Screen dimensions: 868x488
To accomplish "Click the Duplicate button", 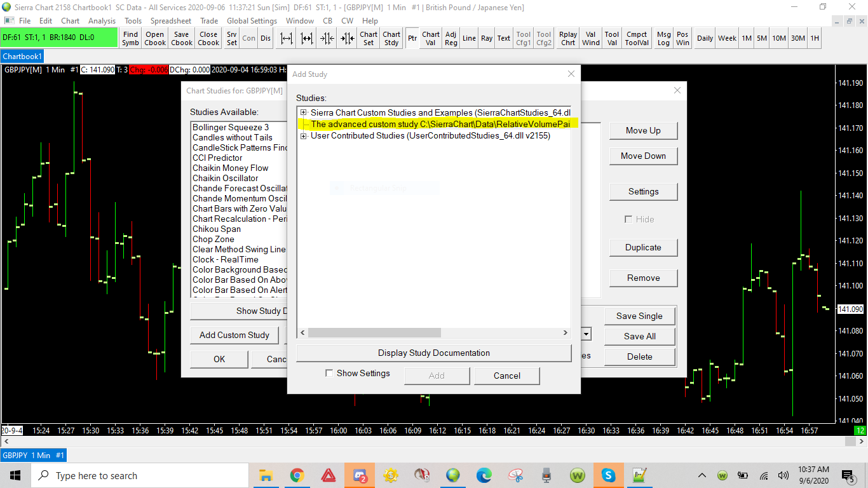I will click(x=643, y=247).
